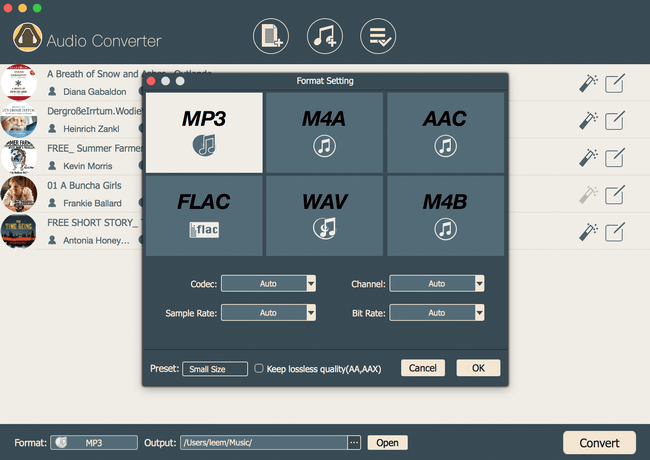Click magic wand icon for first audiobook

click(588, 85)
